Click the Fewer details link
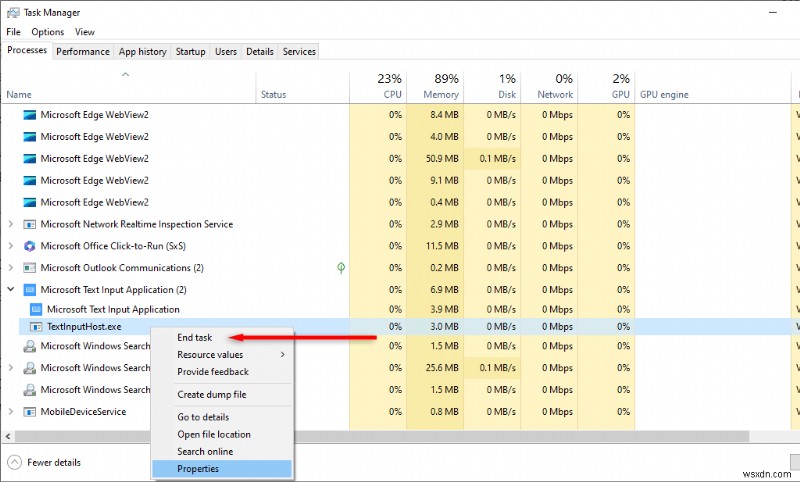Image resolution: width=800 pixels, height=482 pixels. 54,463
